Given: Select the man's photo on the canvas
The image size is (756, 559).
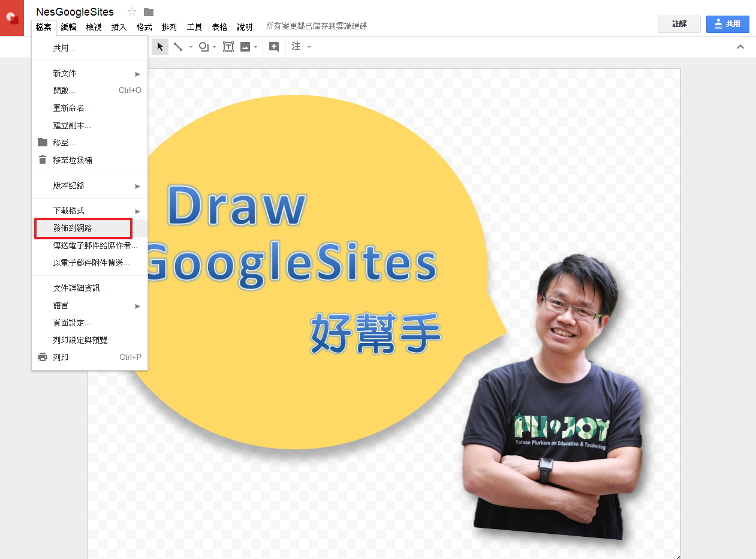Looking at the screenshot, I should pos(552,396).
